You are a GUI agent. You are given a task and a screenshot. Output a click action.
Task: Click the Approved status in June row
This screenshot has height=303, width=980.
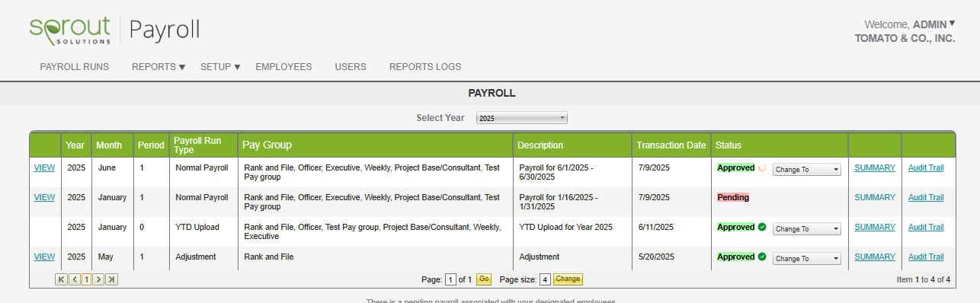pos(736,167)
